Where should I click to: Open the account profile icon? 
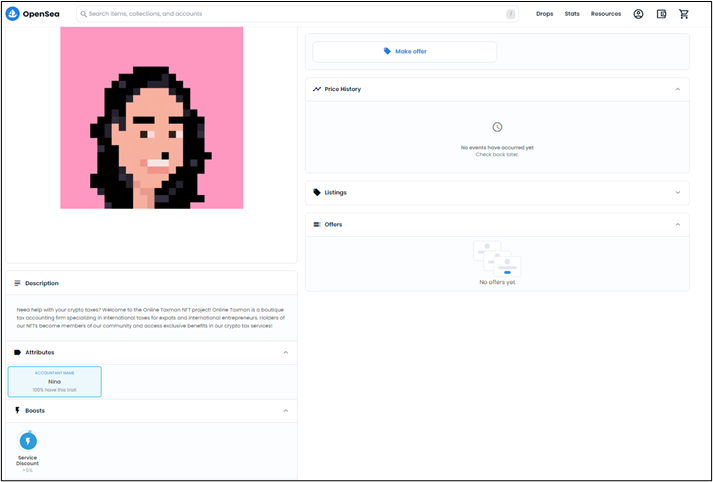639,14
